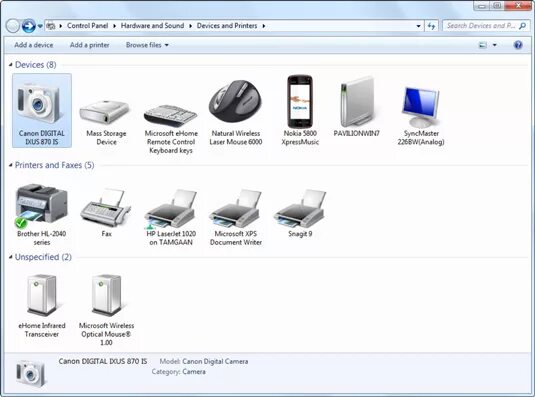Collapse the Unspecified (2) group
Image resolution: width=535 pixels, height=397 pixels.
10,257
